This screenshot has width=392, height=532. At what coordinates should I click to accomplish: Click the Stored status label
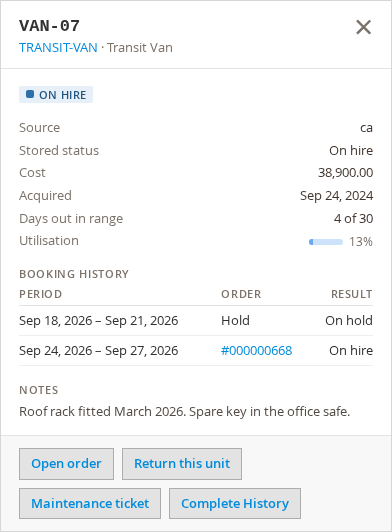[x=59, y=150]
